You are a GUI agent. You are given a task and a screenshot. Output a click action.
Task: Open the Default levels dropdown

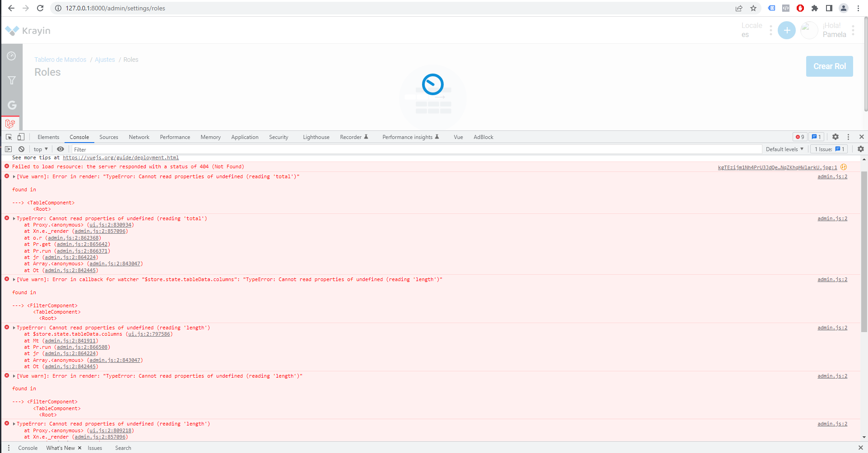click(784, 149)
